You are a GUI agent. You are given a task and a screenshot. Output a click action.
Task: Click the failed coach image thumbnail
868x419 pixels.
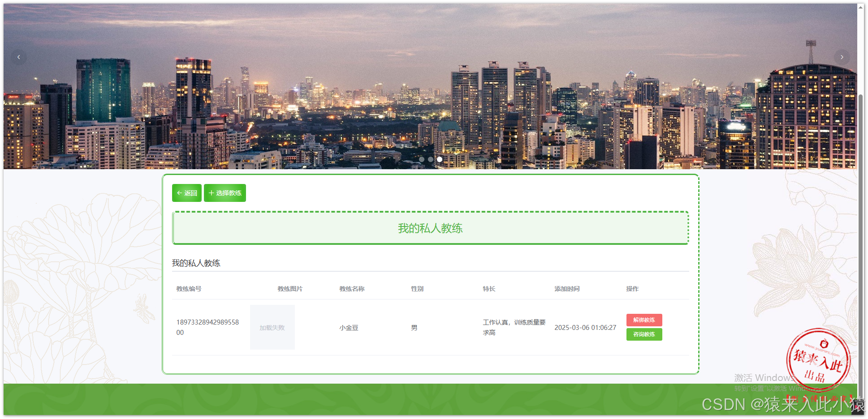272,327
